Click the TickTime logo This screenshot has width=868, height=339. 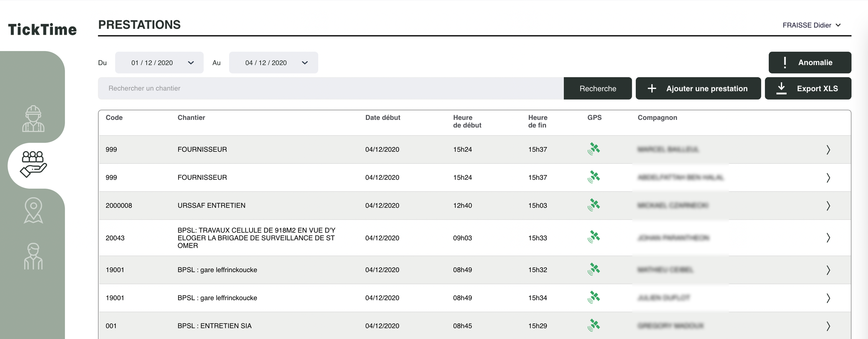coord(43,29)
